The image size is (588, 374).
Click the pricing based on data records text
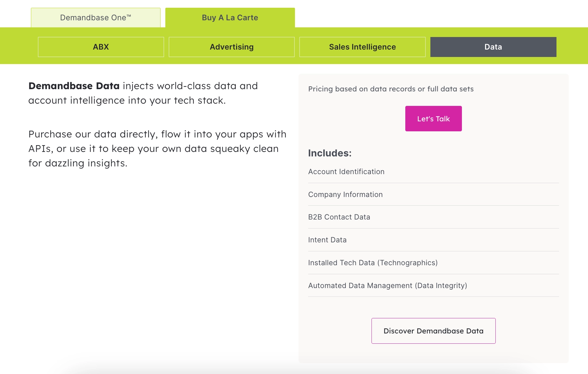[x=391, y=89]
